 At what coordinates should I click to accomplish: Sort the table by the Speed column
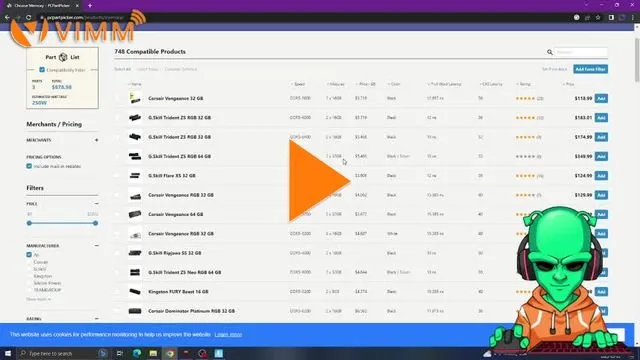[298, 84]
